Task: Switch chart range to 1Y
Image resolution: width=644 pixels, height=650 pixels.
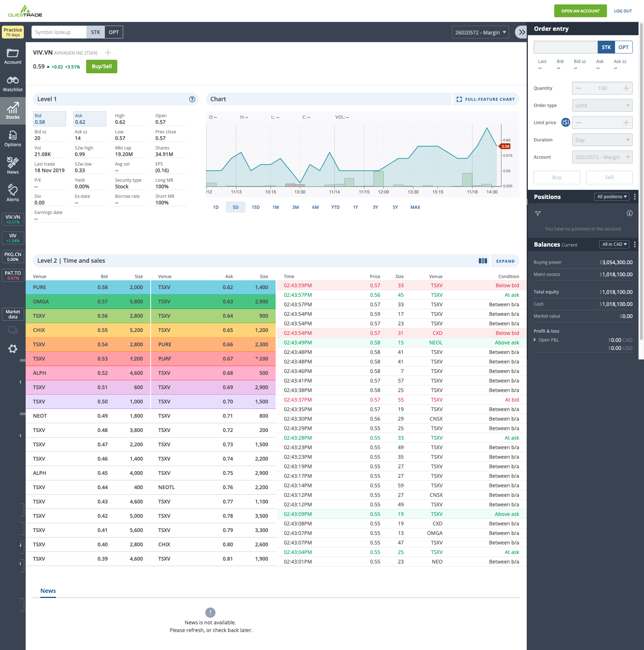Action: [x=356, y=207]
